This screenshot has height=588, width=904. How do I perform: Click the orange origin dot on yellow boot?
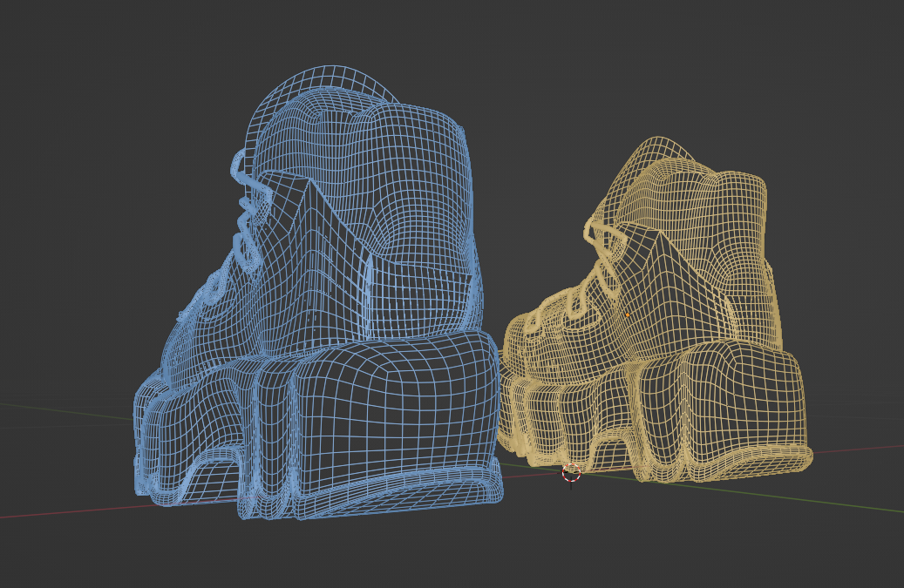coord(628,315)
